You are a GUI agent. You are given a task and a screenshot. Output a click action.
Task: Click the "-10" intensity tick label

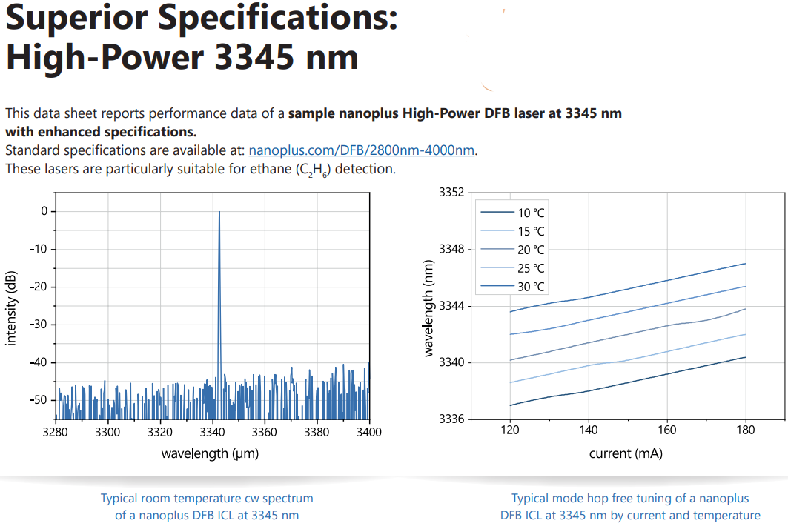click(39, 249)
